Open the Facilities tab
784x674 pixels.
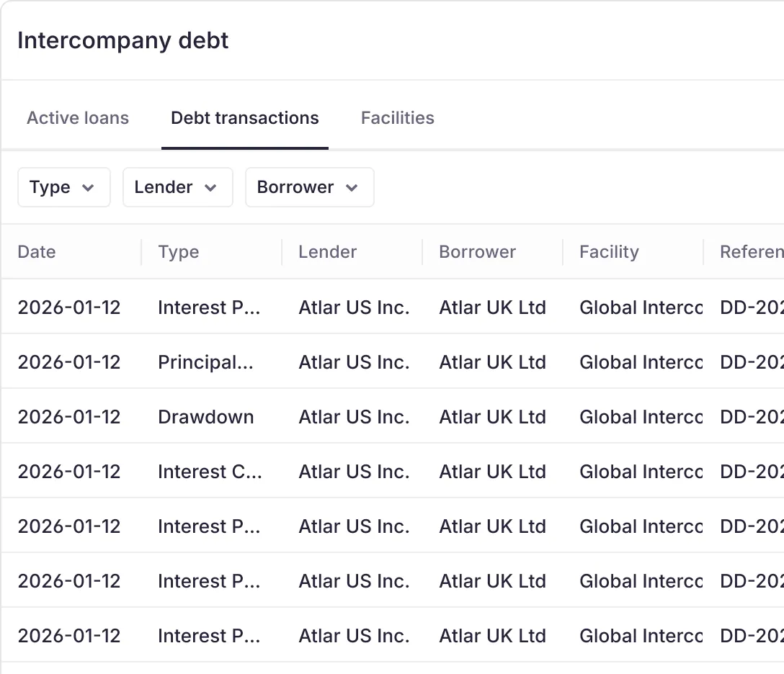click(397, 118)
